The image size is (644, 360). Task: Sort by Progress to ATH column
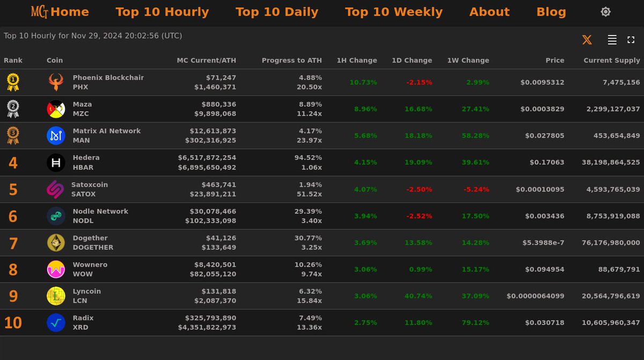coord(292,60)
